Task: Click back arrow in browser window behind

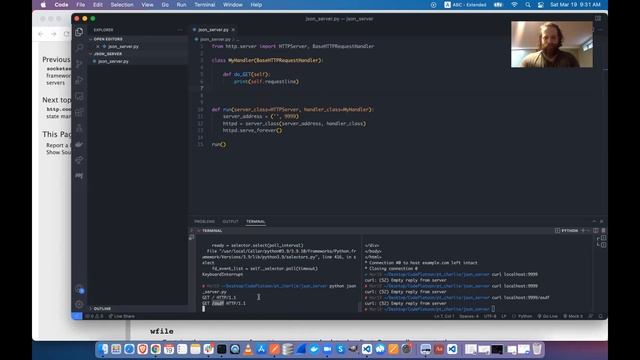Action: [41, 34]
